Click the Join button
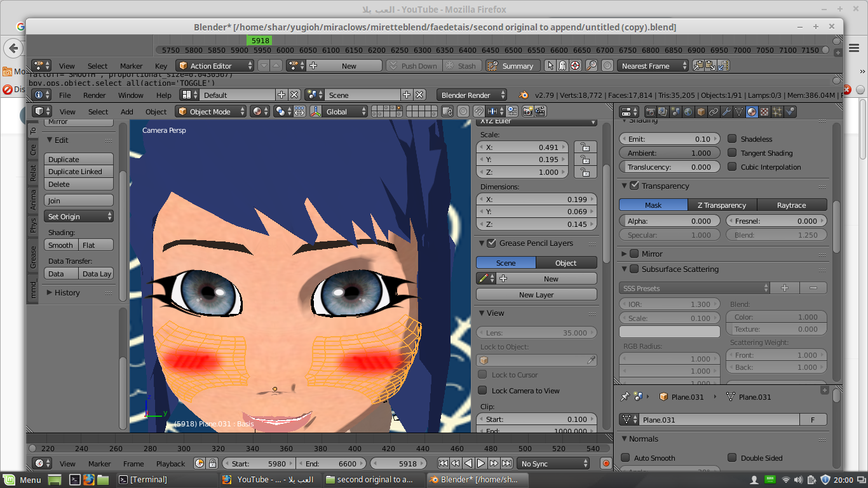Viewport: 868px width, 488px height. 79,200
